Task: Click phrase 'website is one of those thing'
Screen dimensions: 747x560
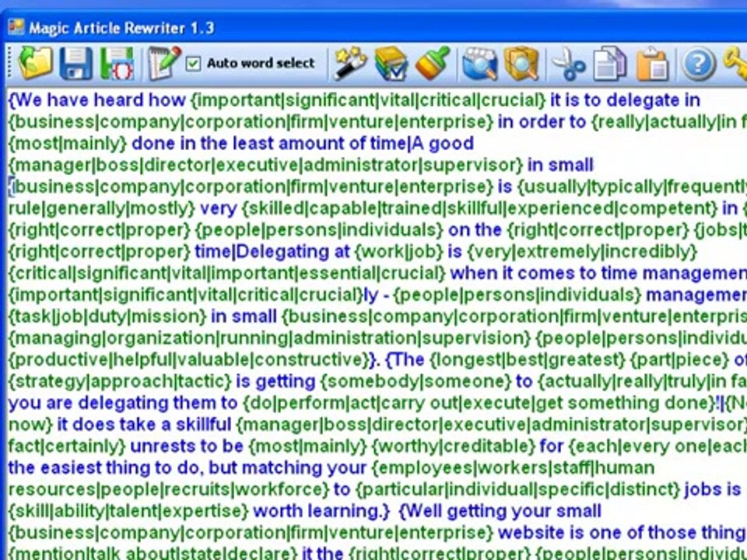Action: [622, 532]
